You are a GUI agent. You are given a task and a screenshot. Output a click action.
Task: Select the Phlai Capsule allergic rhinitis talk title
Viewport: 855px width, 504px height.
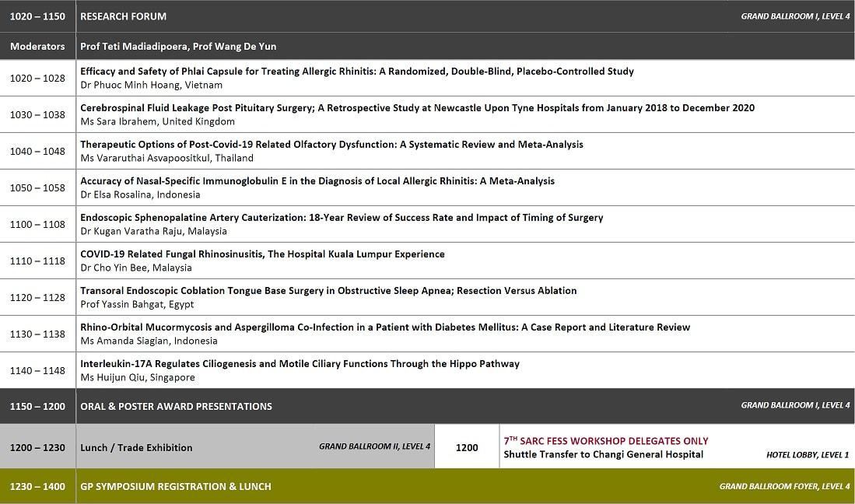pyautogui.click(x=356, y=72)
